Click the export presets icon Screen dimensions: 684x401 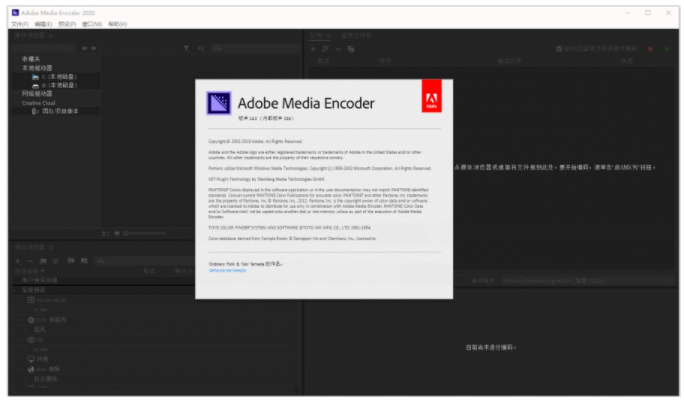(84, 261)
